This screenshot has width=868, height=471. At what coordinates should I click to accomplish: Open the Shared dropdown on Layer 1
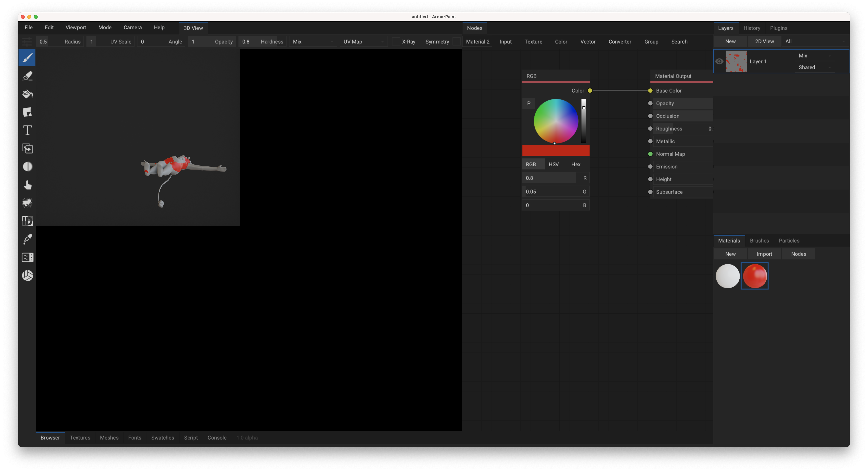[815, 67]
